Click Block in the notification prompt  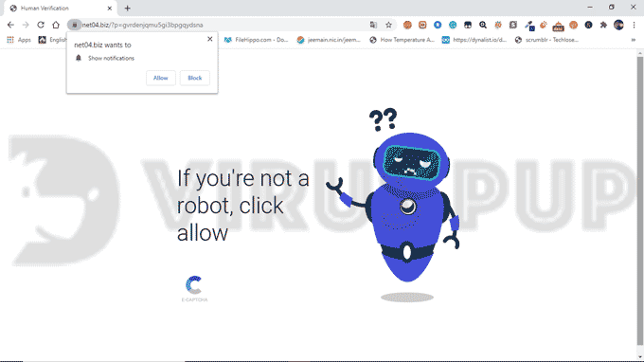click(x=195, y=78)
